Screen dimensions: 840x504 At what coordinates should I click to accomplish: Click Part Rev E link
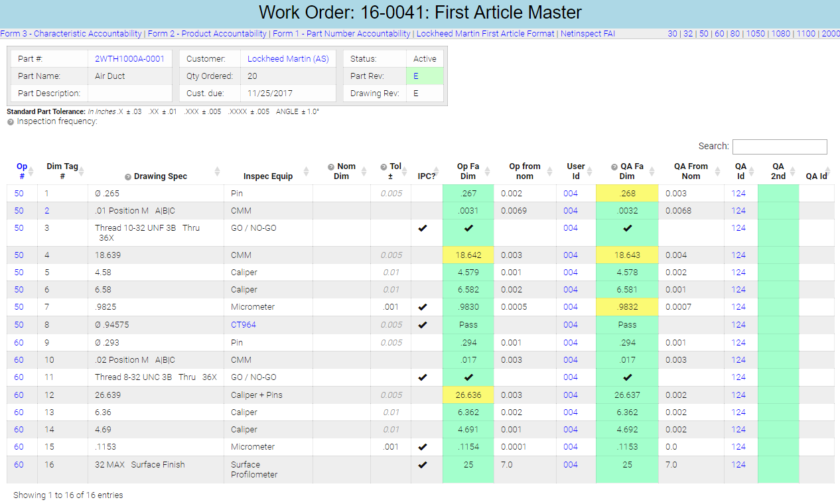(x=416, y=76)
